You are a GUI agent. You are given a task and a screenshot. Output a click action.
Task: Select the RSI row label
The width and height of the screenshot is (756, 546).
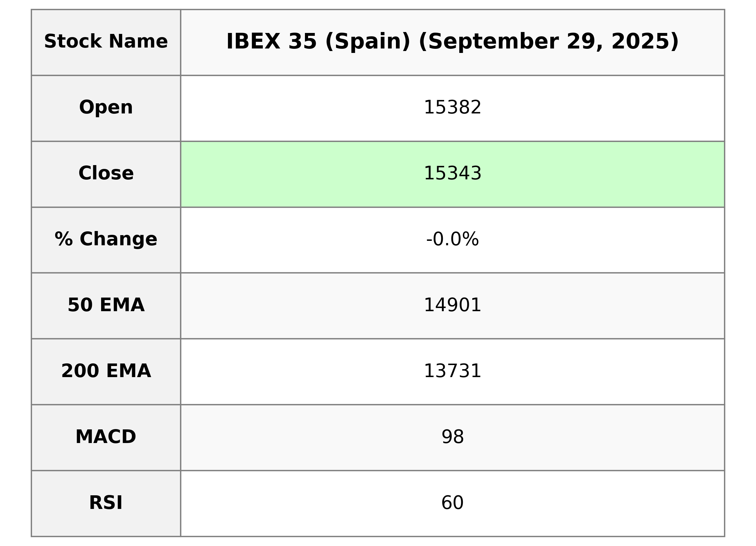(x=106, y=503)
